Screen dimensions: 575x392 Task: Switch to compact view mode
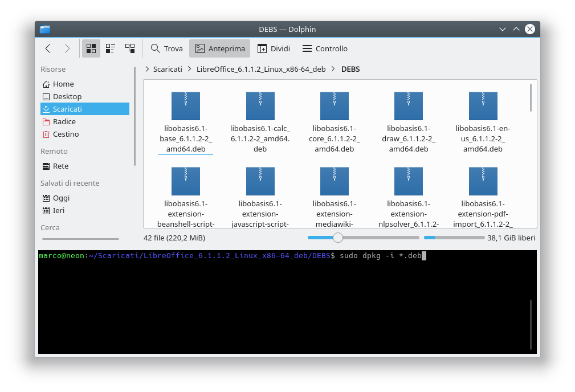(x=111, y=48)
